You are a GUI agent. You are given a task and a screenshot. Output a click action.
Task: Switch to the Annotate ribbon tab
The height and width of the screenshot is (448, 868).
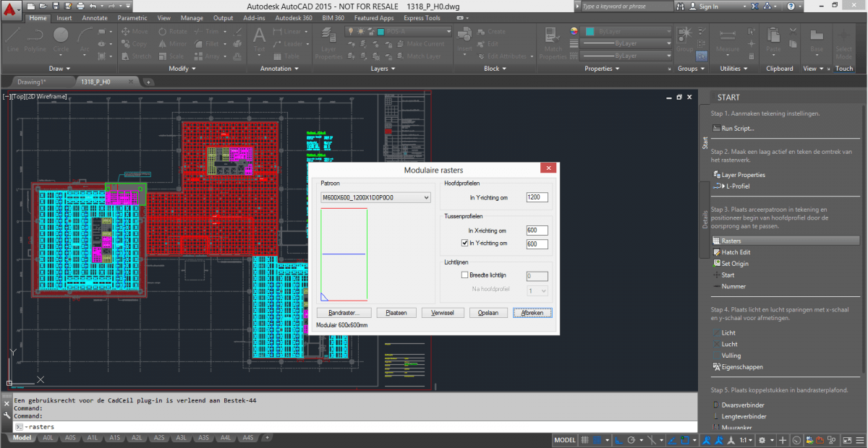[95, 18]
